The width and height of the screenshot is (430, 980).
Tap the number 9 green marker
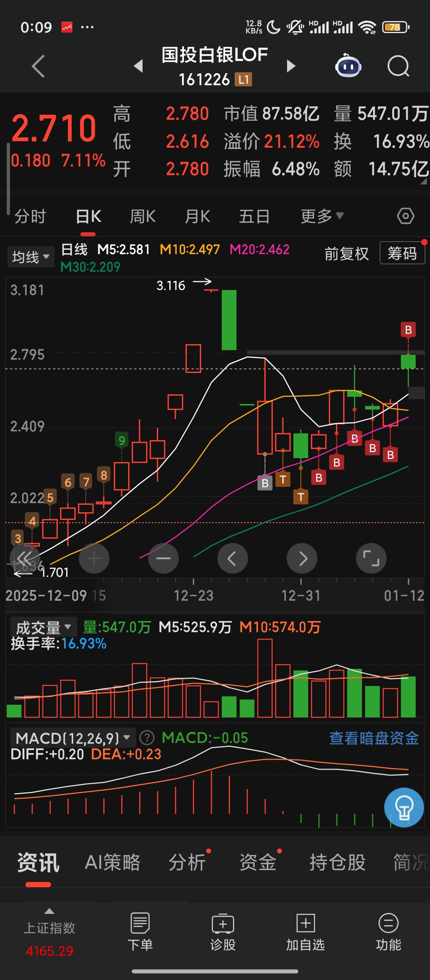pos(122,440)
